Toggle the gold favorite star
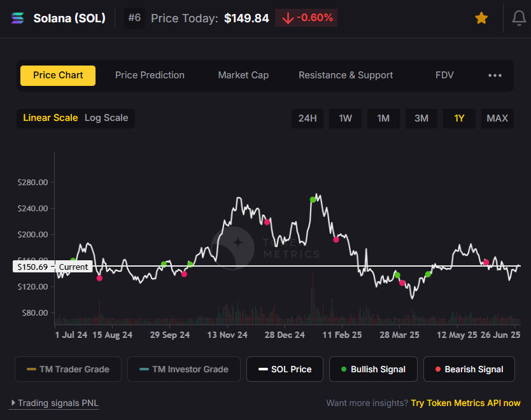Screen dimensions: 531x420 pyautogui.click(x=481, y=18)
